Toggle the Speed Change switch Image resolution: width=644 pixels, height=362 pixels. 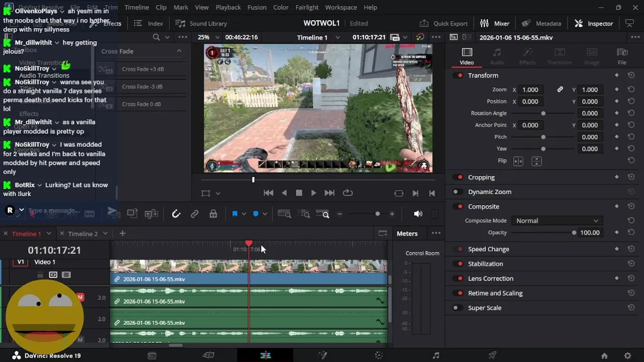click(459, 249)
